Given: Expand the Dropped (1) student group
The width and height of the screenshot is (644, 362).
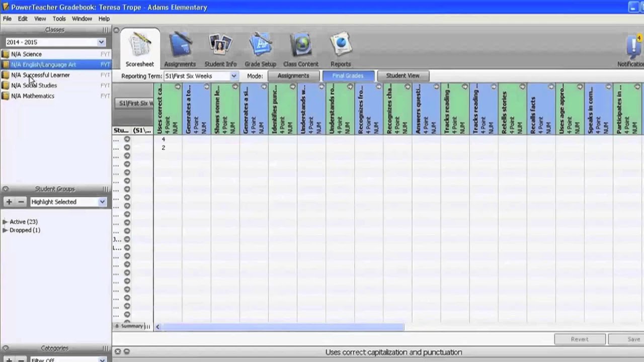Looking at the screenshot, I should (x=5, y=230).
